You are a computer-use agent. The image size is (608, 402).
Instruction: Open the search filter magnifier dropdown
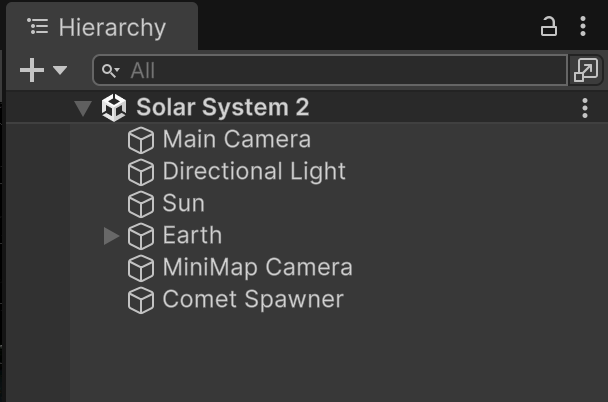(x=111, y=71)
